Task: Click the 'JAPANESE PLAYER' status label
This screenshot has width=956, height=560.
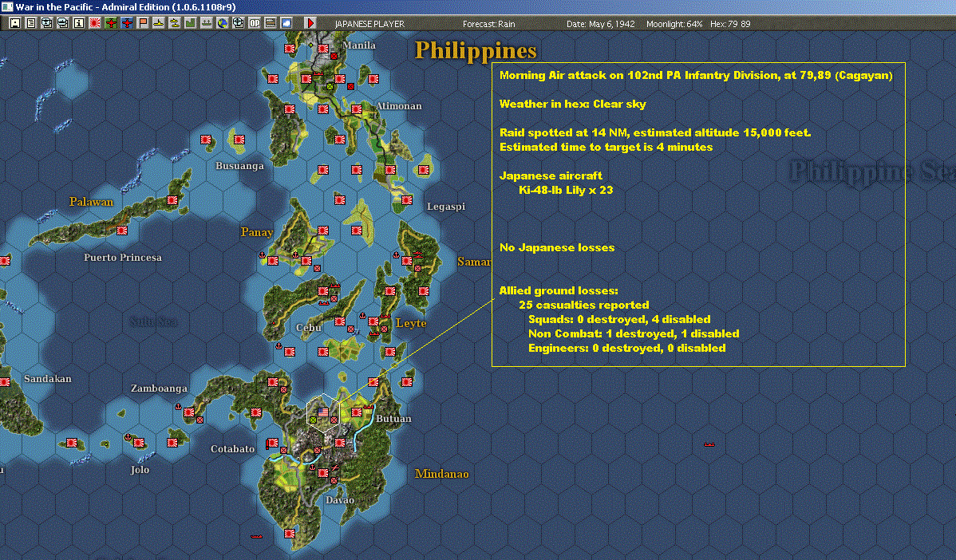Action: tap(369, 24)
